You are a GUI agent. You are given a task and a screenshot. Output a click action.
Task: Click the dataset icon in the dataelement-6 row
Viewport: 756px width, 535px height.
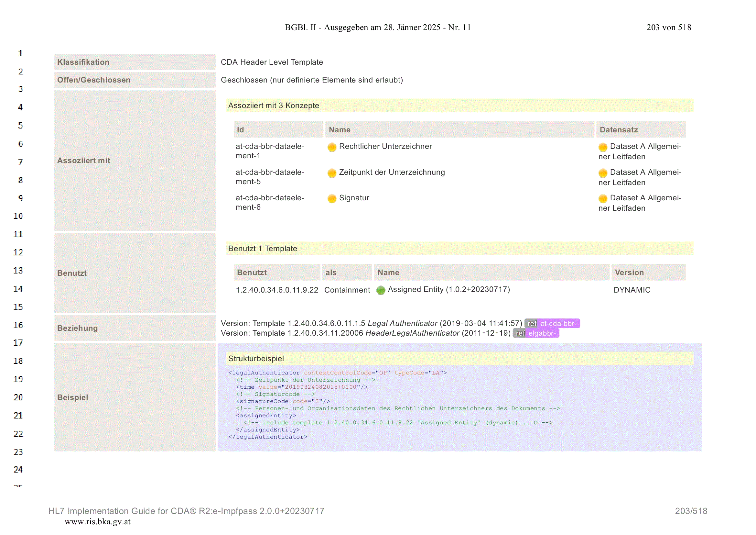coord(603,198)
